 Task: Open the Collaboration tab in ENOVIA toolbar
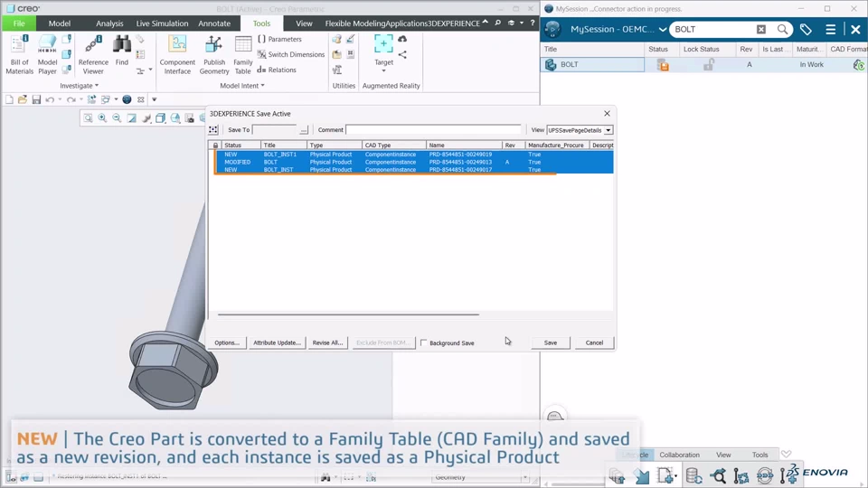click(x=679, y=455)
